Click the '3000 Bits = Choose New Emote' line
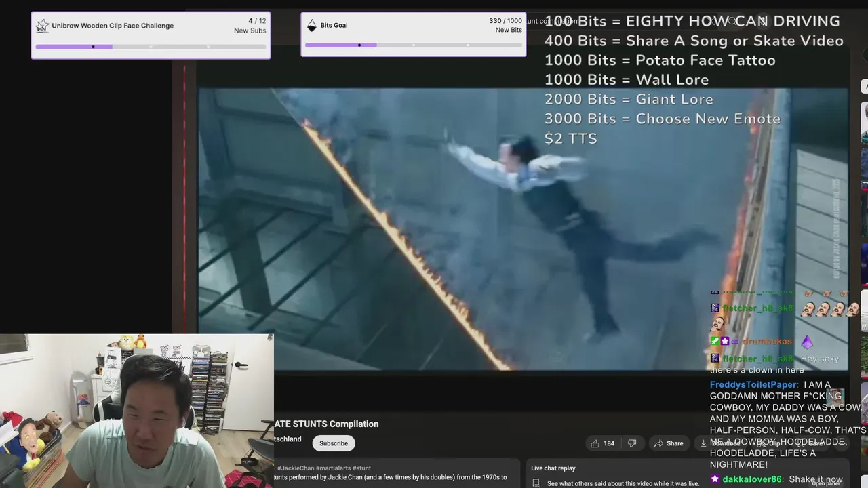The height and width of the screenshot is (488, 868). (663, 119)
